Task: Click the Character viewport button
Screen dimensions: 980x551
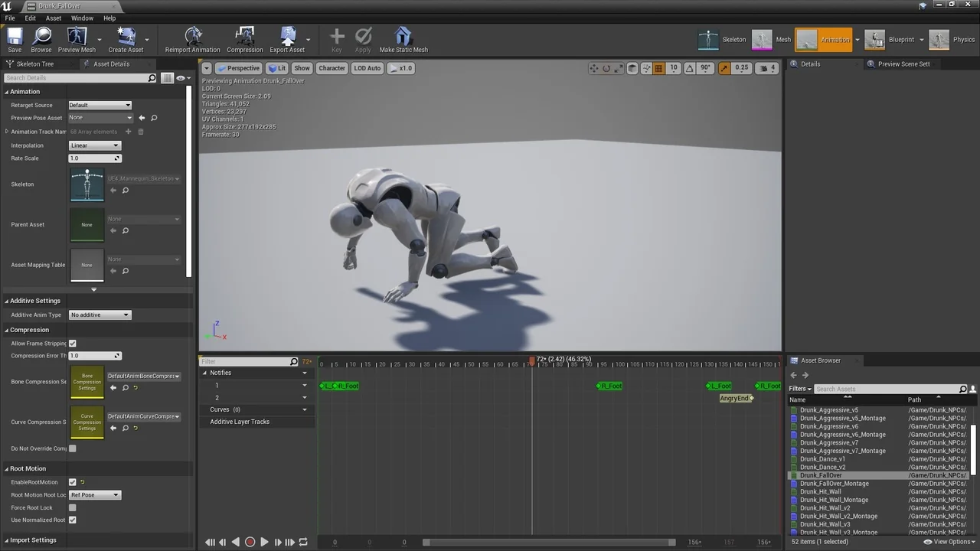Action: click(332, 68)
